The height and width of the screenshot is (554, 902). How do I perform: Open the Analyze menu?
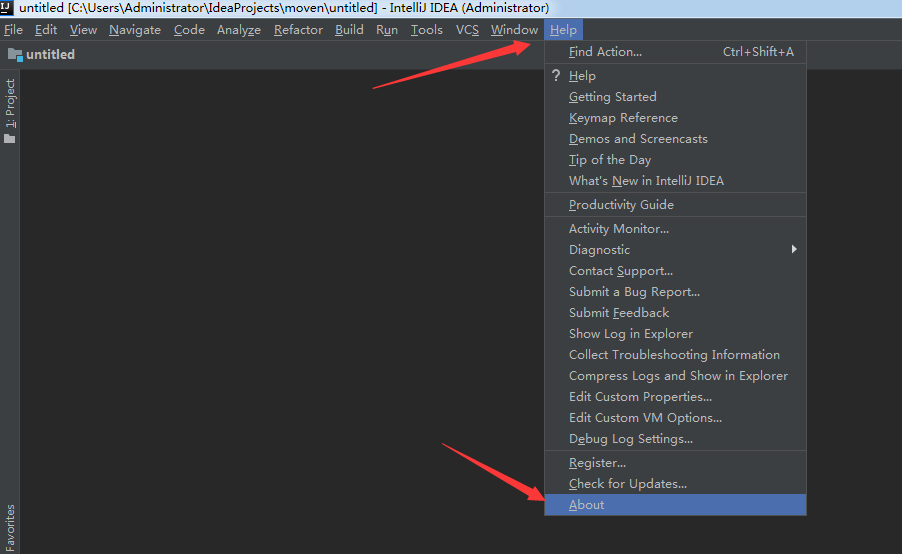[x=239, y=30]
